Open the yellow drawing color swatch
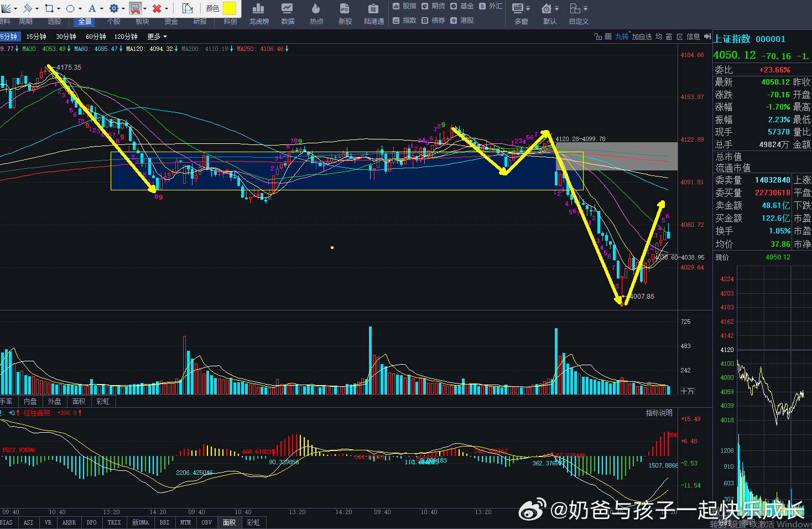Viewport: 812px width, 529px height. (x=229, y=8)
